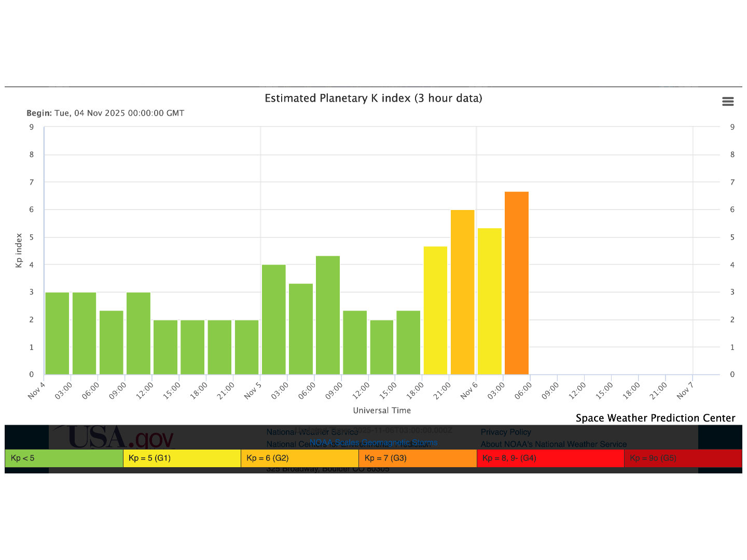Click the yellow bar starting at Nov 6
Image resolution: width=747 pixels, height=560 pixels.
tap(489, 301)
